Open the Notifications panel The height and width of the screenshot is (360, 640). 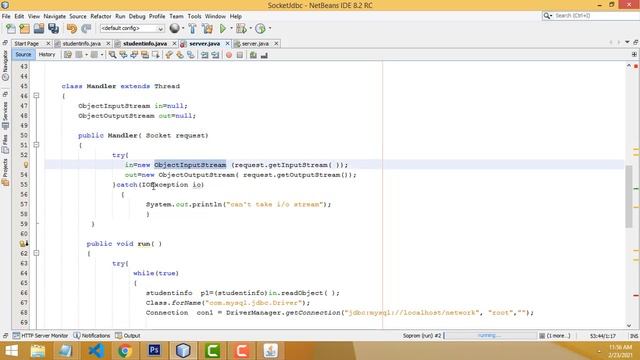[x=92, y=336]
